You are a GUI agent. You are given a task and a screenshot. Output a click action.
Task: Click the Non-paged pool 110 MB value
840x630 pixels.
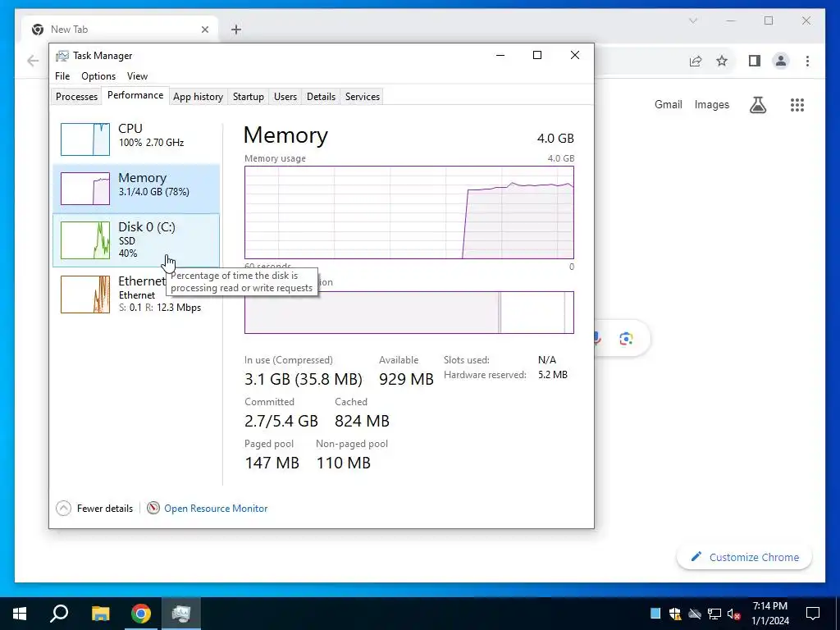344,463
